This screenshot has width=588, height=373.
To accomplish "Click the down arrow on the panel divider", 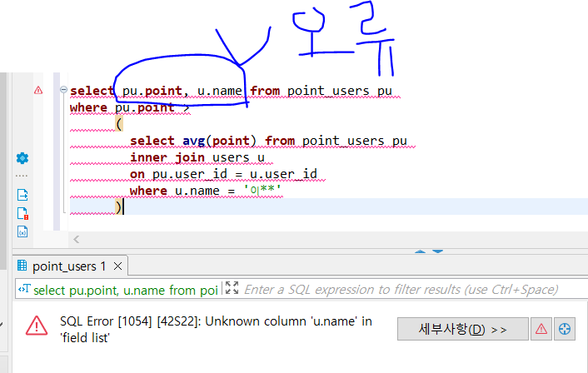I will pyautogui.click(x=437, y=251).
